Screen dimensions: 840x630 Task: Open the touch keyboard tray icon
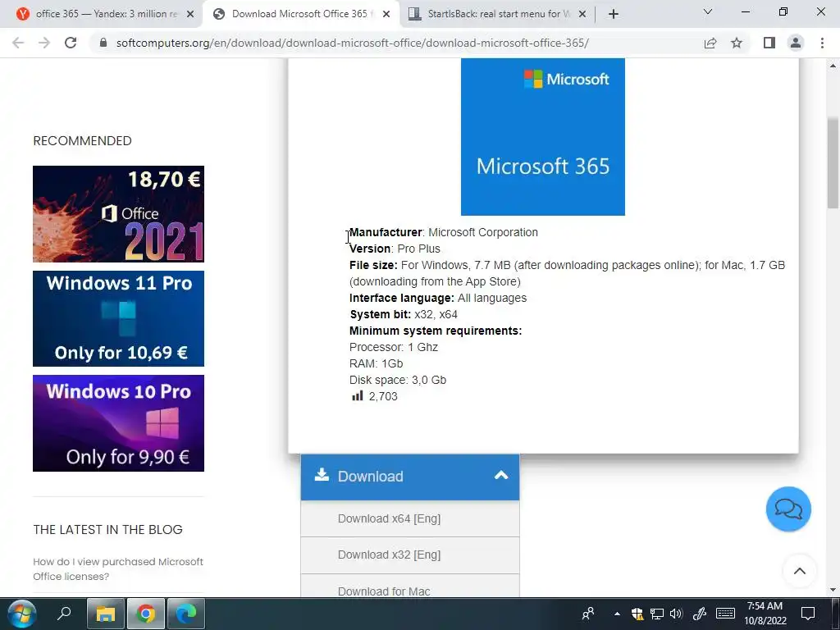tap(725, 614)
